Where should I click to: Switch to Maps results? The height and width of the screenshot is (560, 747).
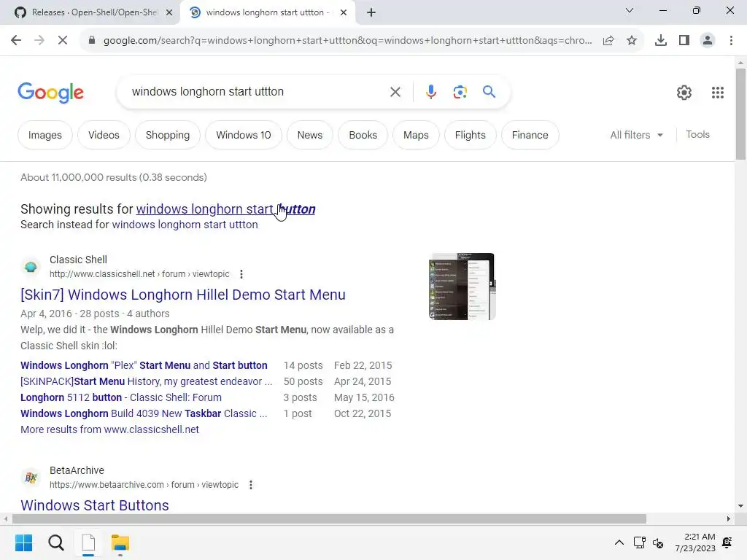[416, 135]
